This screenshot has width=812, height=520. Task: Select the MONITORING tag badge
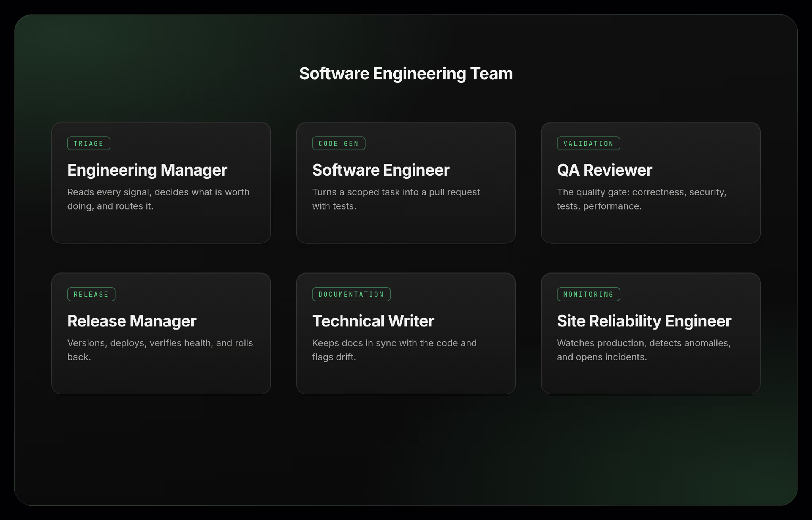[589, 294]
